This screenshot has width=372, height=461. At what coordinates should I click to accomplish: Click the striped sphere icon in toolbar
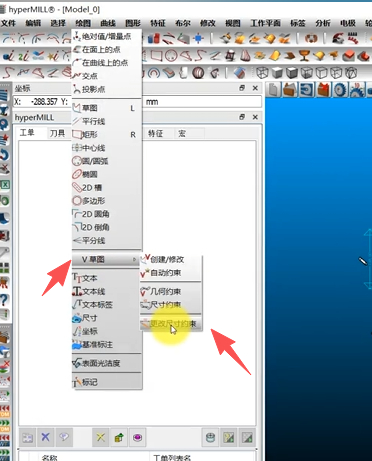tap(198, 73)
